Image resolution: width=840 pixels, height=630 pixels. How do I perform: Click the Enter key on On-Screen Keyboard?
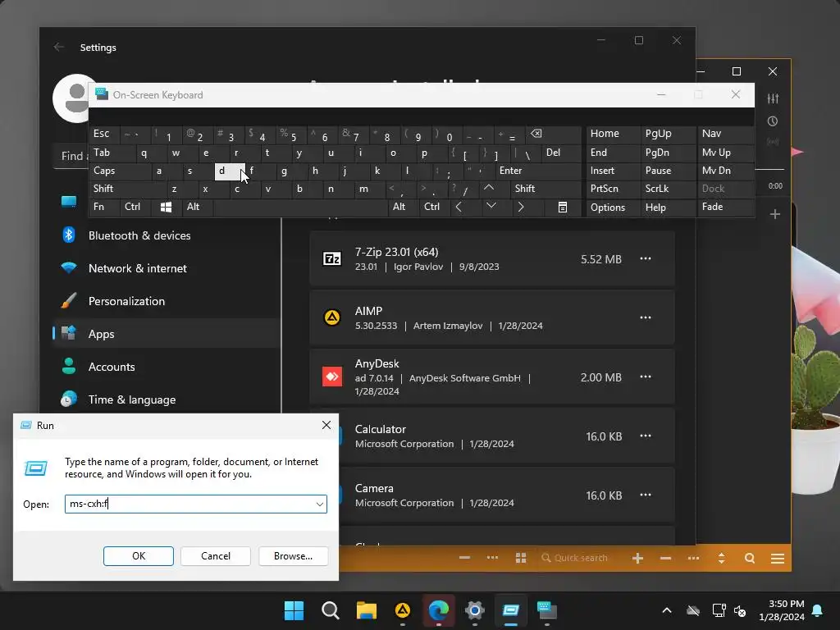[537, 171]
